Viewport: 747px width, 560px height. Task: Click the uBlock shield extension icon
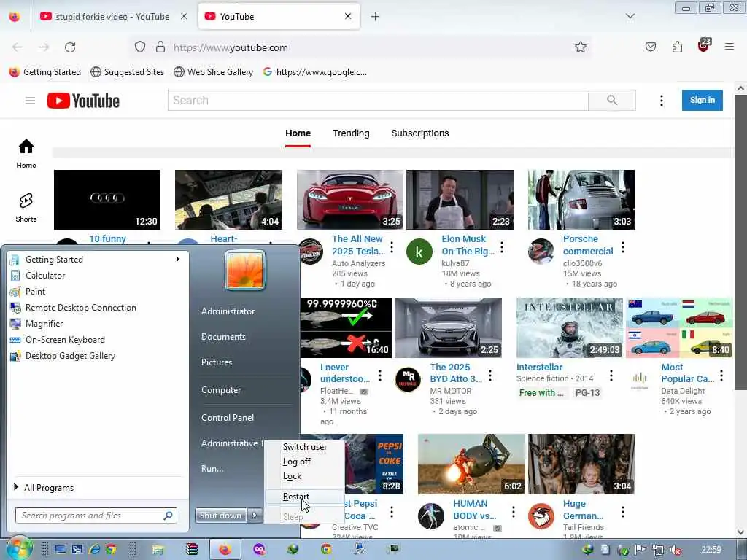[704, 46]
